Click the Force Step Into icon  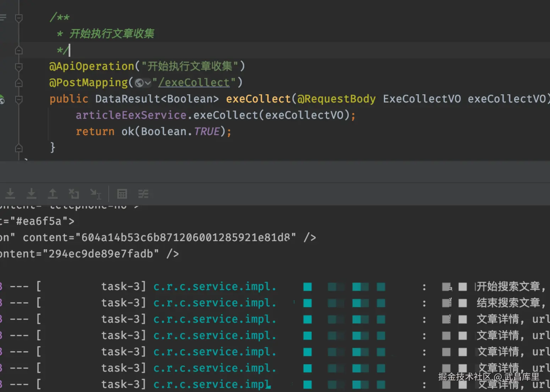pyautogui.click(x=32, y=194)
